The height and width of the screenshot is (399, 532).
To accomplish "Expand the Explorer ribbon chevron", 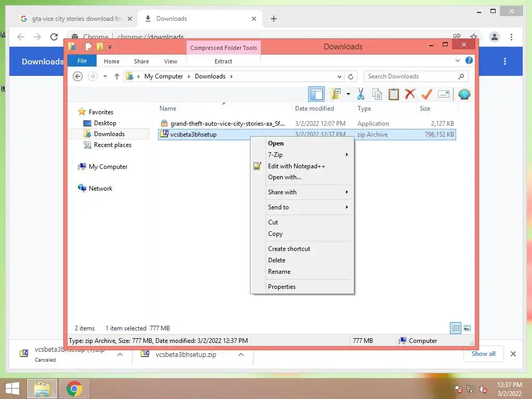I will pos(457,60).
